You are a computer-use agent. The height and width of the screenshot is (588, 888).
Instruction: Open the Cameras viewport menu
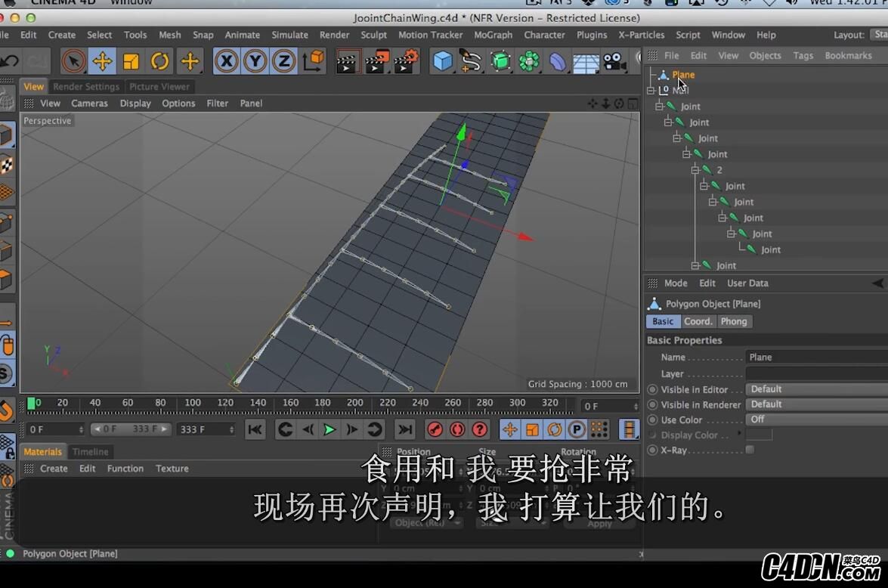click(x=89, y=103)
